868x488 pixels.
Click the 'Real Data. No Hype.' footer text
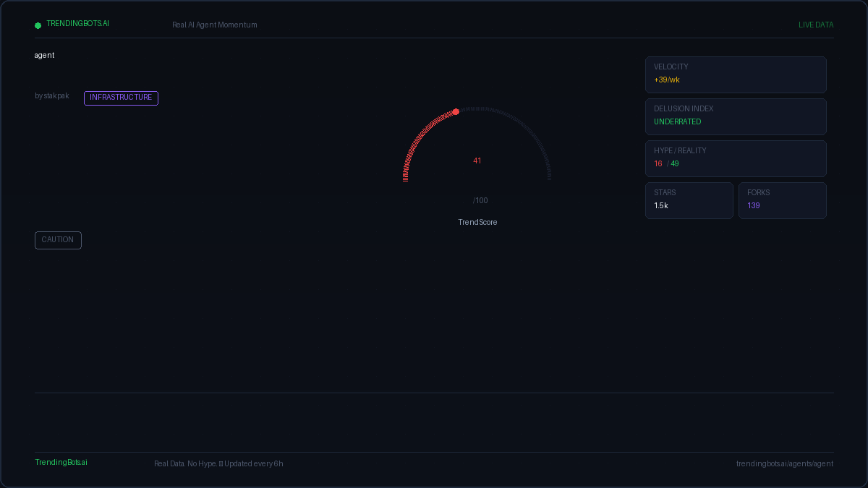click(185, 463)
